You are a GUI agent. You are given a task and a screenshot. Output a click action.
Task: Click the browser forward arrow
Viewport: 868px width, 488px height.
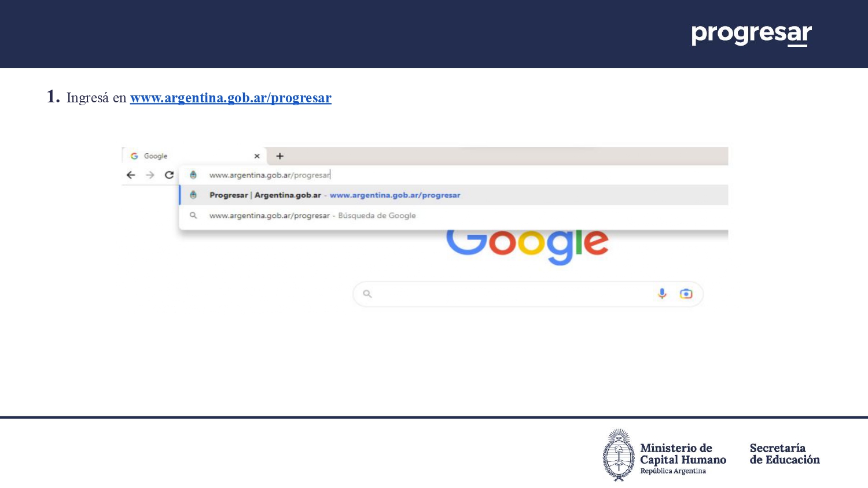pyautogui.click(x=150, y=175)
